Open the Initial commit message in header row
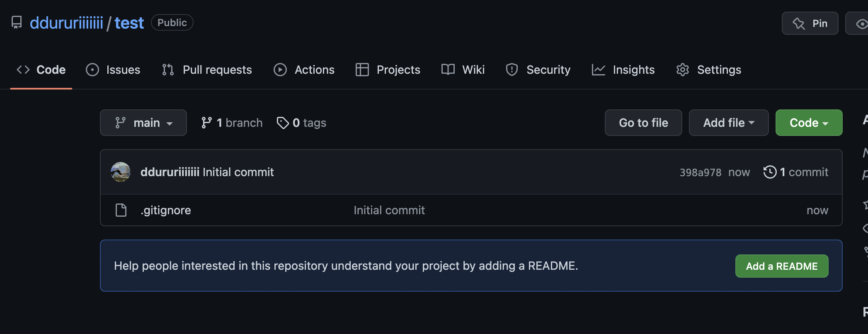 [238, 172]
